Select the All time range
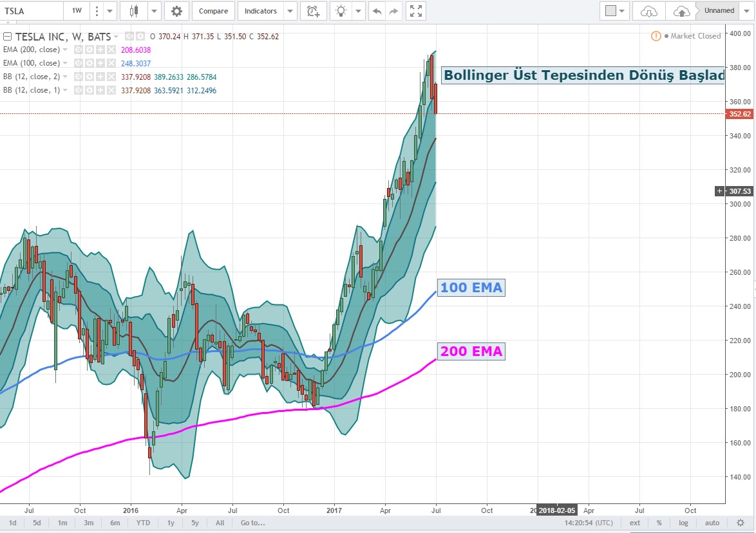The width and height of the screenshot is (756, 533). (x=220, y=523)
